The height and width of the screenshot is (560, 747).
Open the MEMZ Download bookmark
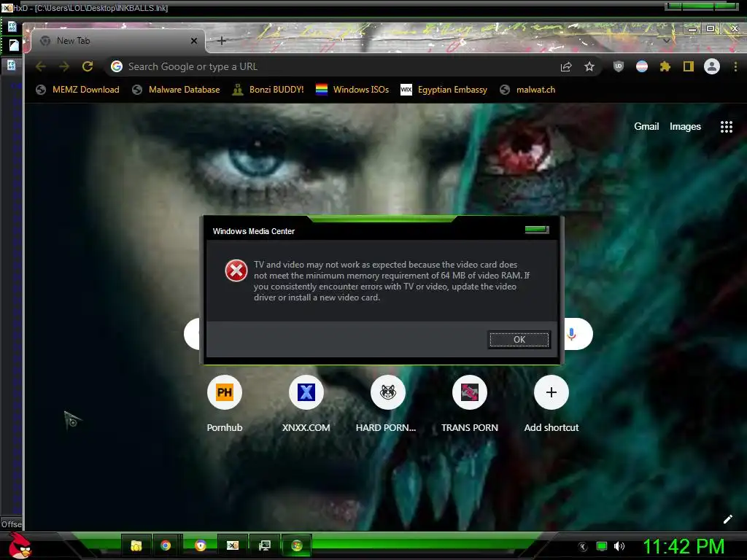(77, 90)
